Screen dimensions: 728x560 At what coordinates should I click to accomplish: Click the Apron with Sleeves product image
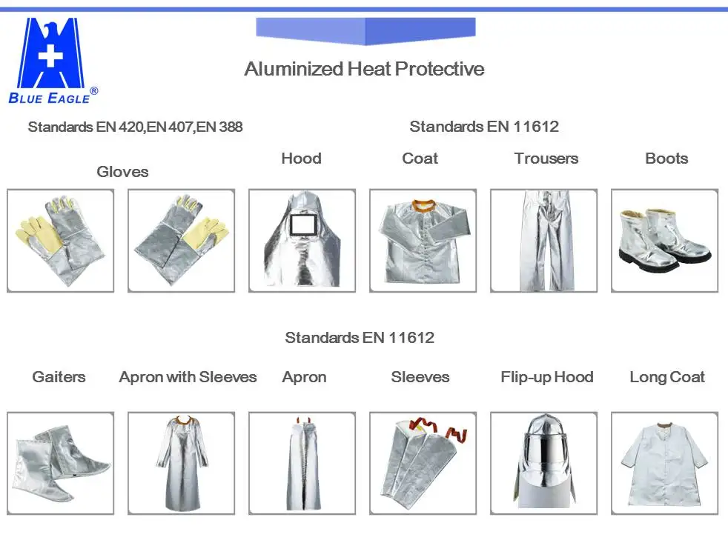click(x=180, y=461)
